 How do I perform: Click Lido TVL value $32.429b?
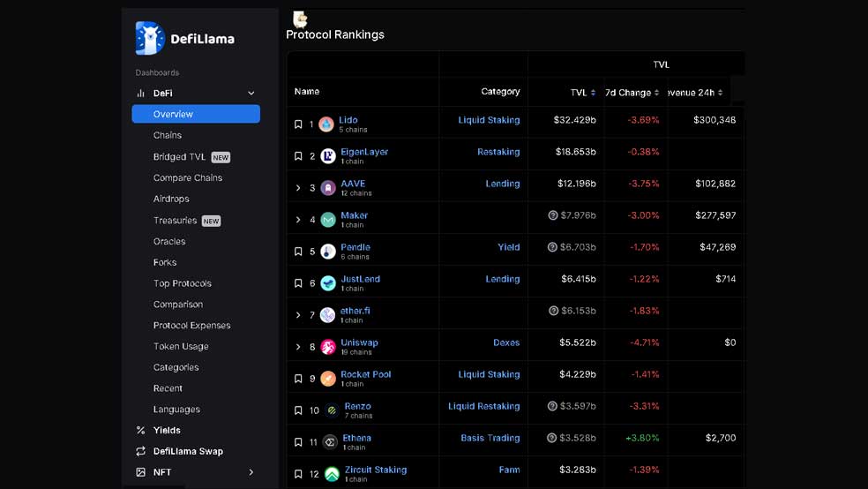point(574,120)
